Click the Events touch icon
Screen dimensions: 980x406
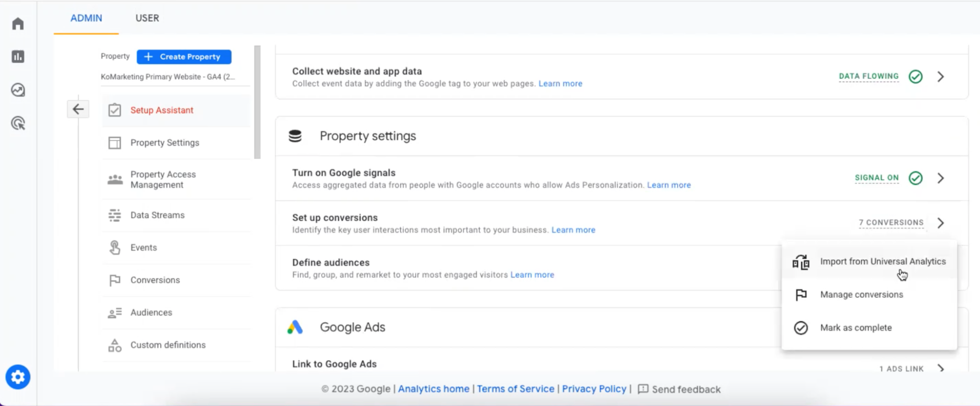tap(115, 248)
